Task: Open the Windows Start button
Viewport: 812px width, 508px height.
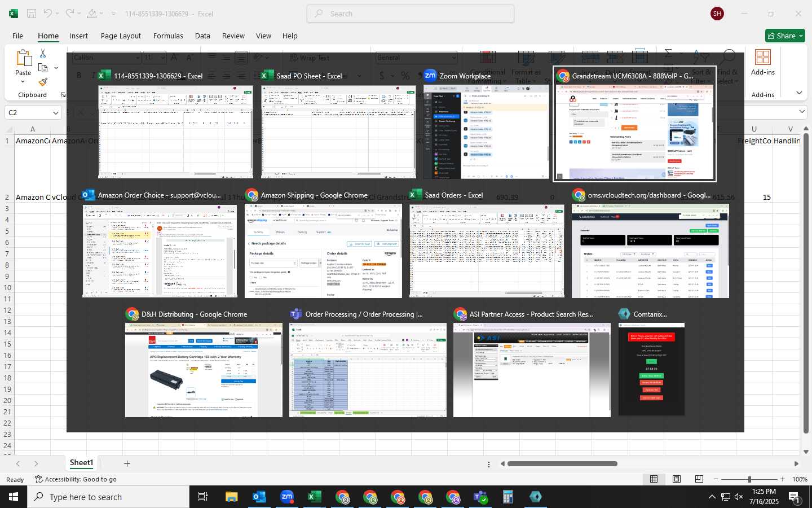Action: (14, 497)
